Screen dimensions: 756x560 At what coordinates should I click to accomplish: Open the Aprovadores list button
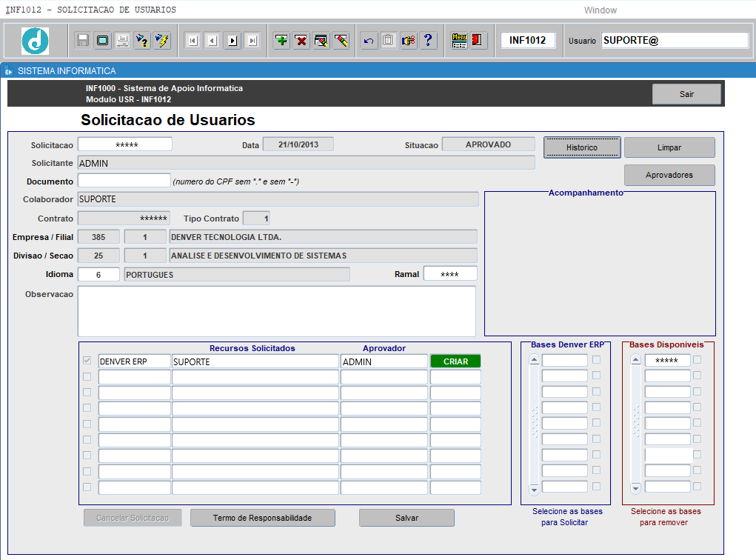(669, 175)
